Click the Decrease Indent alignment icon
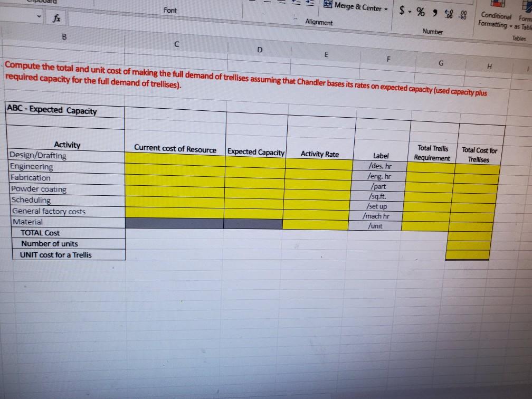532x399 pixels. click(x=296, y=2)
